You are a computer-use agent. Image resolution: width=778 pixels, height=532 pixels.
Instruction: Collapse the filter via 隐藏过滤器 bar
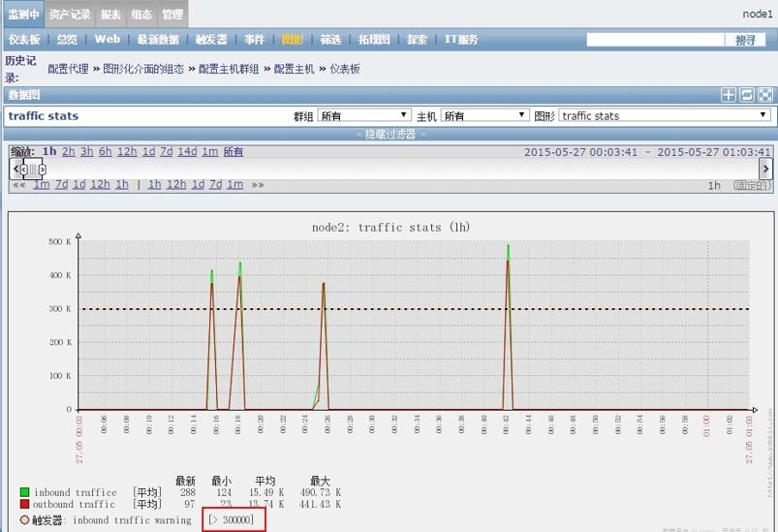[x=389, y=134]
